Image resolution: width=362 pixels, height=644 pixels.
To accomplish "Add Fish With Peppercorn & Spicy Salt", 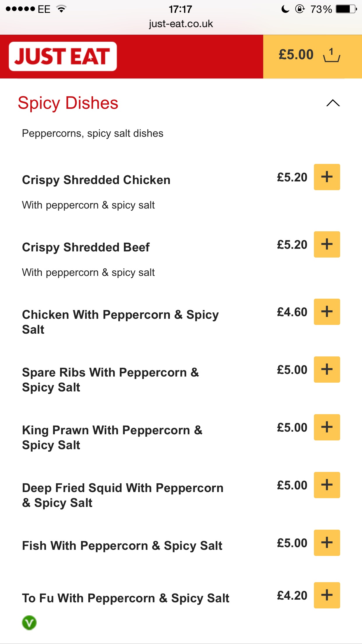I will pyautogui.click(x=327, y=543).
